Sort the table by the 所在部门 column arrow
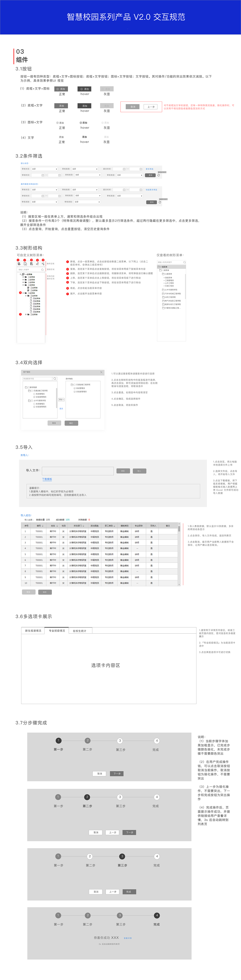This screenshot has width=241, height=980. tap(83, 526)
